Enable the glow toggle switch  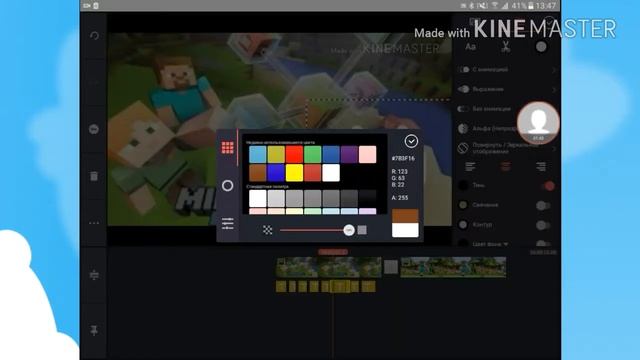tap(543, 205)
